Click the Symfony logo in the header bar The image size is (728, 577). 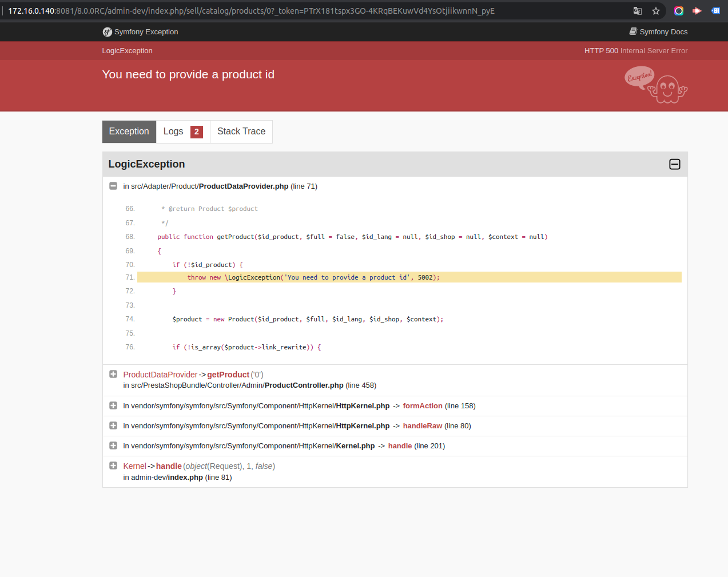[x=107, y=32]
